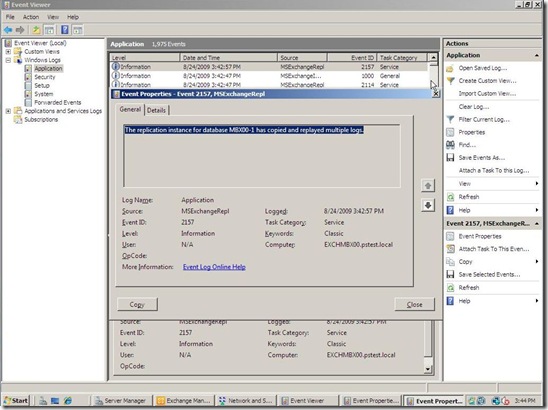Click Import Custom View action
548x410 pixels.
coord(487,94)
